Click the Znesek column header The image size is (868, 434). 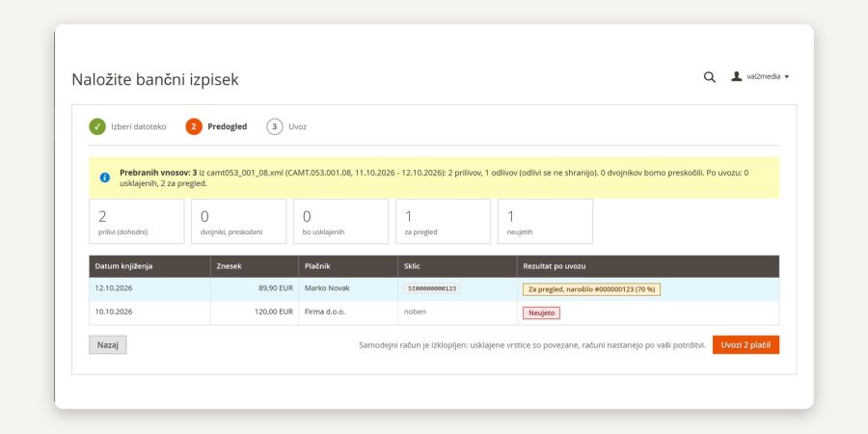click(254, 266)
